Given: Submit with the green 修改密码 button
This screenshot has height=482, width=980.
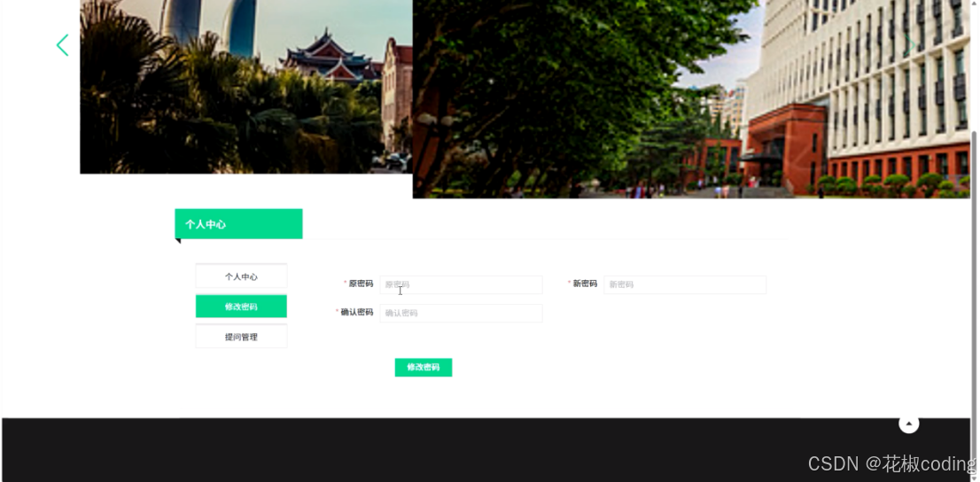Looking at the screenshot, I should click(x=424, y=367).
